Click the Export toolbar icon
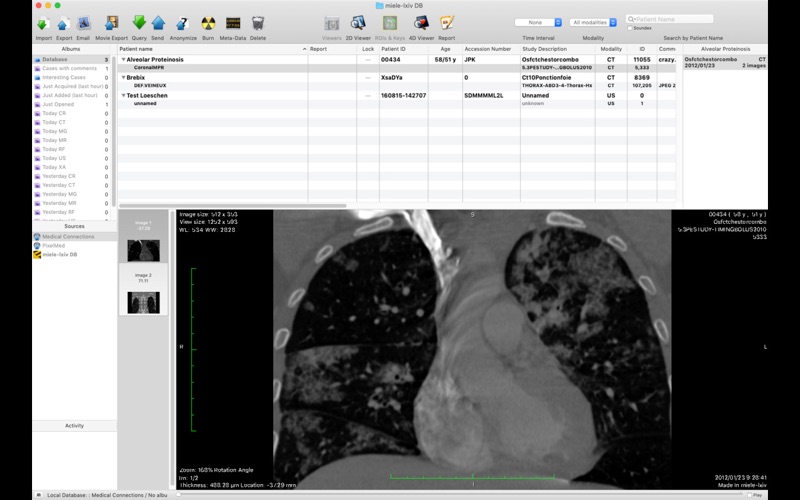The height and width of the screenshot is (500, 800). point(63,23)
